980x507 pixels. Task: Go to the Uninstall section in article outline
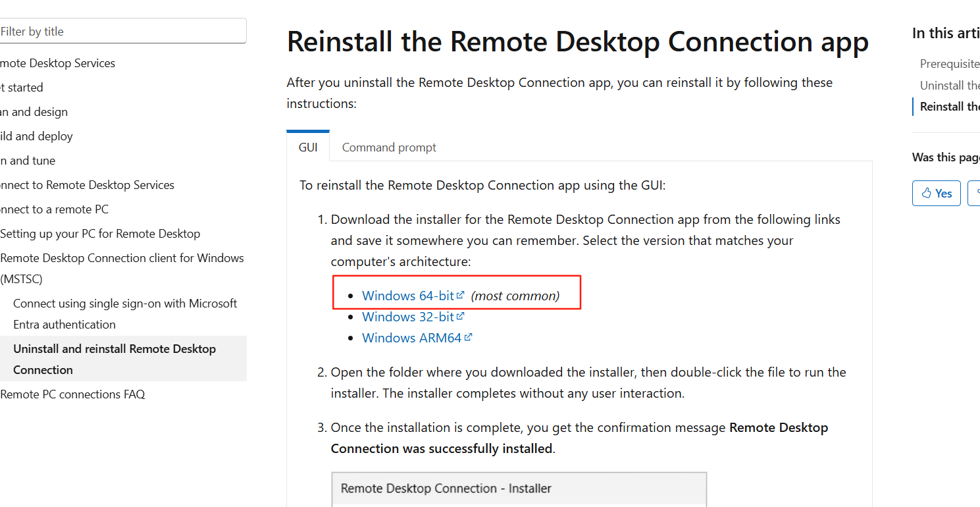tap(949, 85)
